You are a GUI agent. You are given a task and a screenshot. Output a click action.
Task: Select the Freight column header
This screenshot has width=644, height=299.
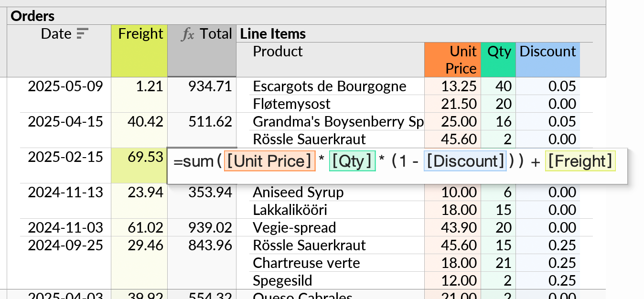[140, 34]
